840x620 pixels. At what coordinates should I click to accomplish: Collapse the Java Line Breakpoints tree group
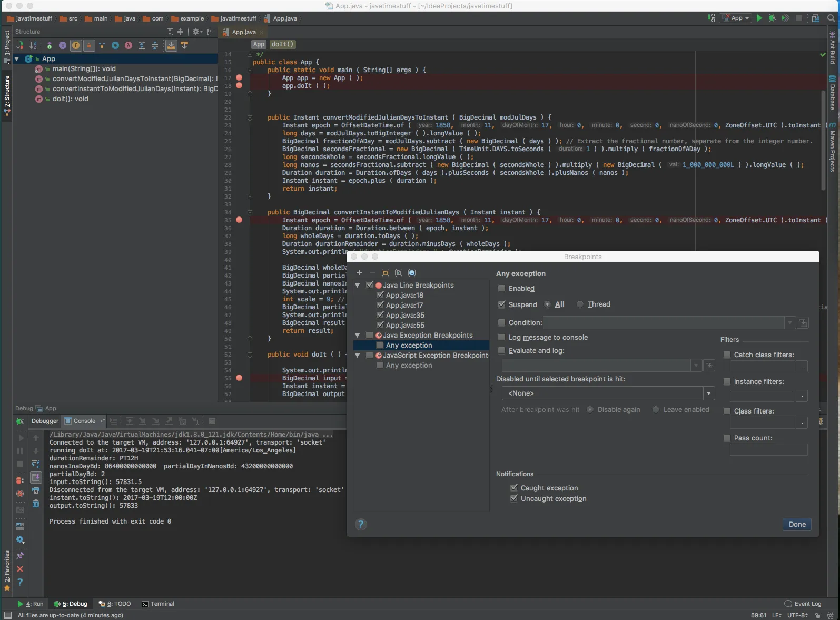pos(358,285)
